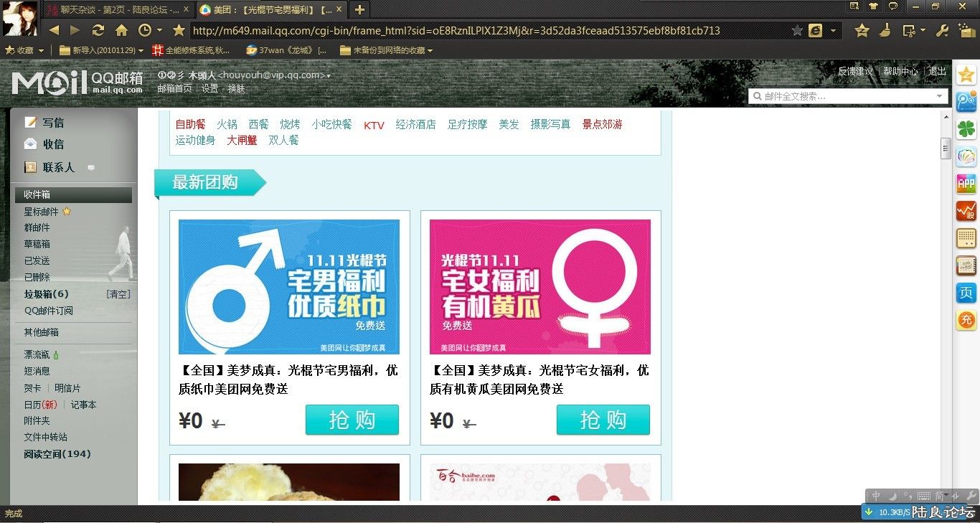The image size is (980, 523).
Task: Click 退出 to log out
Action: 937,71
